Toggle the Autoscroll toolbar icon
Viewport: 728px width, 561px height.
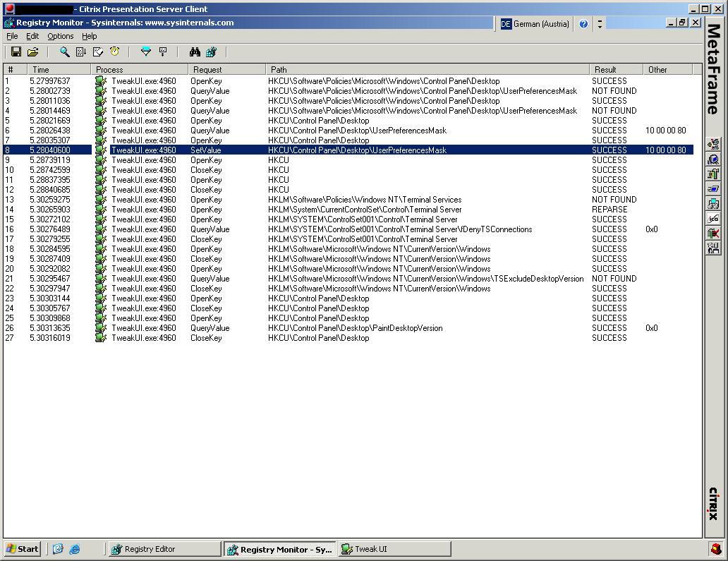81,52
